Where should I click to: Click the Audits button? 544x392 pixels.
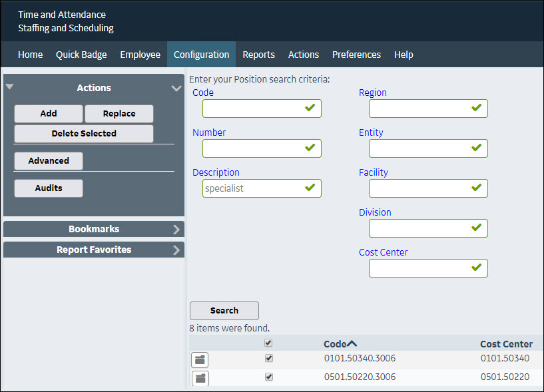point(49,188)
